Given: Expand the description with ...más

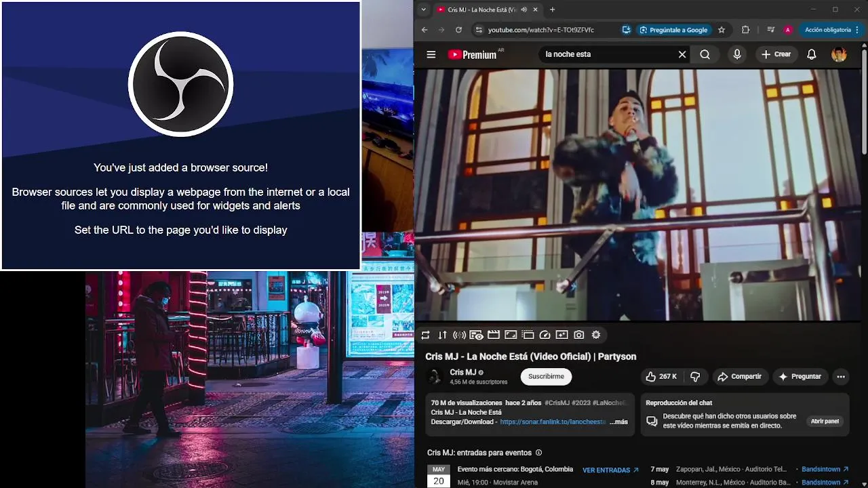Looking at the screenshot, I should click(x=618, y=422).
